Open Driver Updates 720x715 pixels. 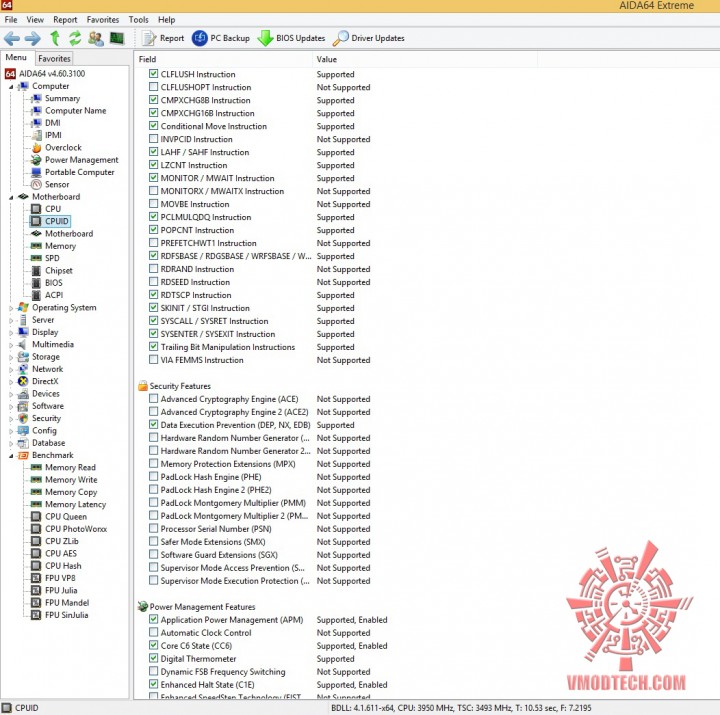(x=368, y=38)
